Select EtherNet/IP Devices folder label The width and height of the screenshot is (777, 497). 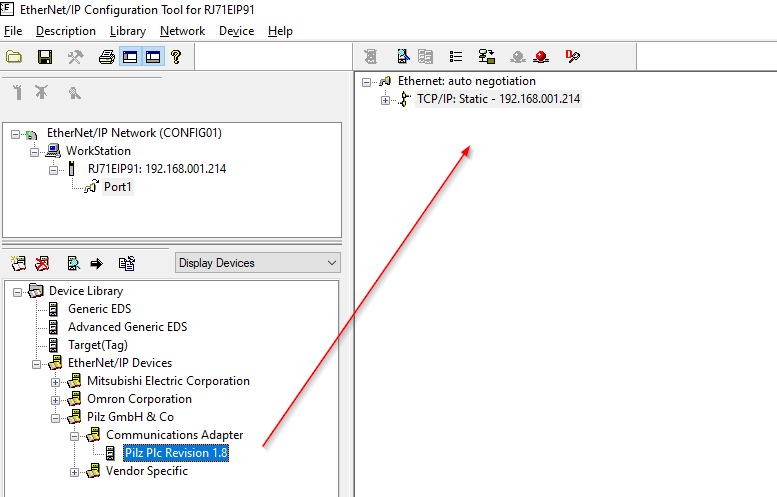(x=120, y=363)
